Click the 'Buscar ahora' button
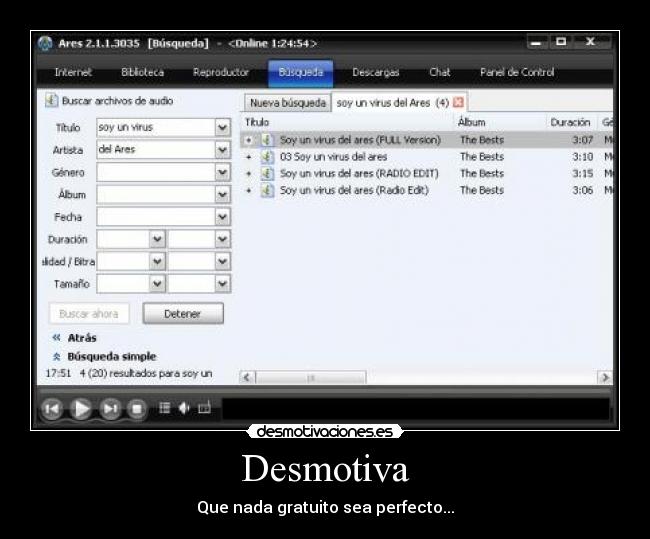This screenshot has width=650, height=539. click(89, 313)
